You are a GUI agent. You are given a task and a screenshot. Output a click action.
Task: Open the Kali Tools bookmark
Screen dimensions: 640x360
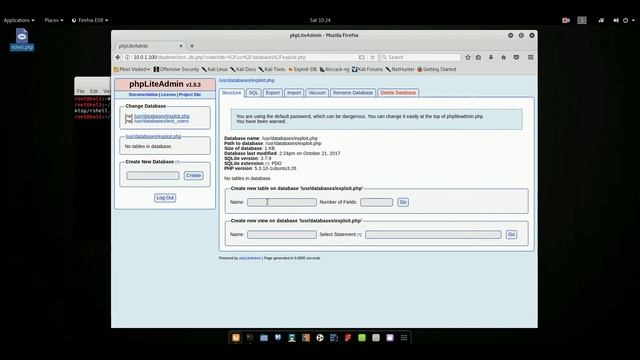[272, 69]
